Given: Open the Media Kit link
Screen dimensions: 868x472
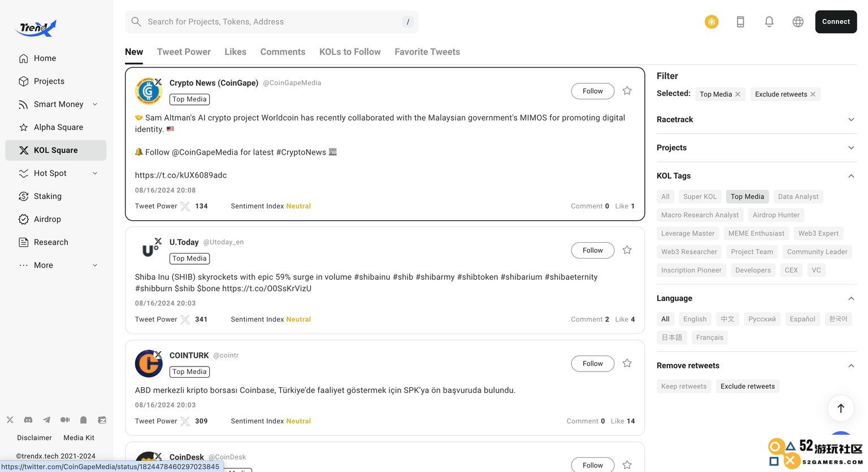Looking at the screenshot, I should (x=79, y=438).
